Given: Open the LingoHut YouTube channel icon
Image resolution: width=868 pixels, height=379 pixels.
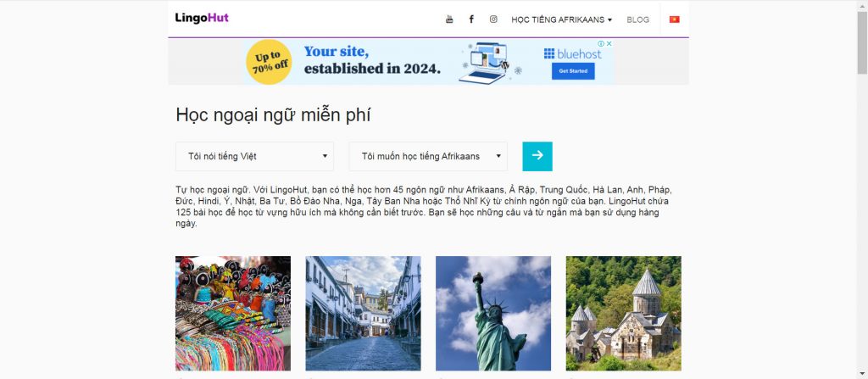Looking at the screenshot, I should pos(449,20).
